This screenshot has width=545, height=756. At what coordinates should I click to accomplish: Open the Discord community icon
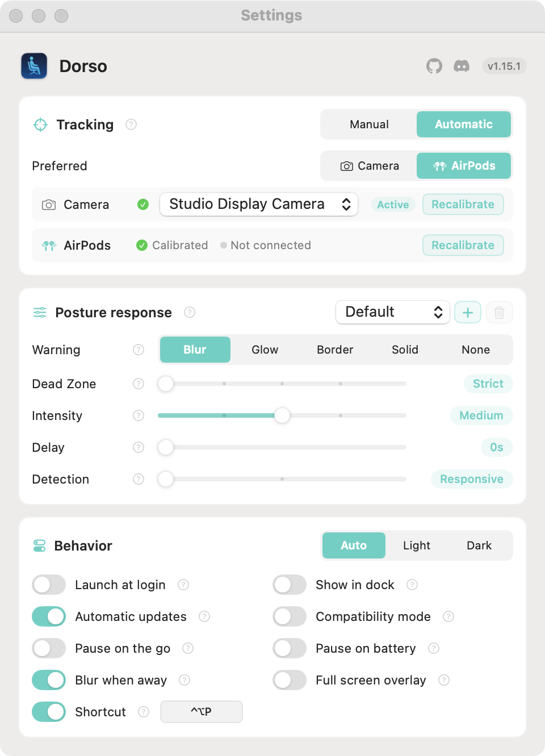pos(462,66)
